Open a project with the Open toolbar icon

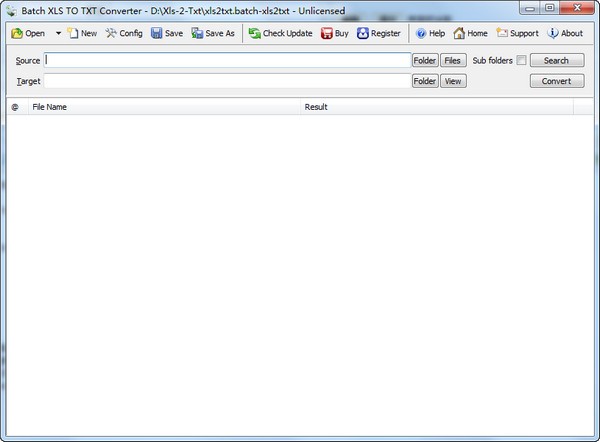(28, 33)
